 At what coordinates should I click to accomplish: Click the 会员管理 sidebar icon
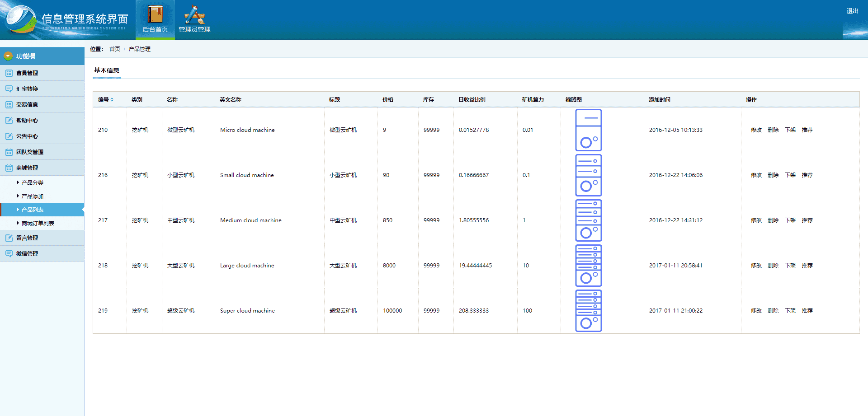(x=9, y=73)
